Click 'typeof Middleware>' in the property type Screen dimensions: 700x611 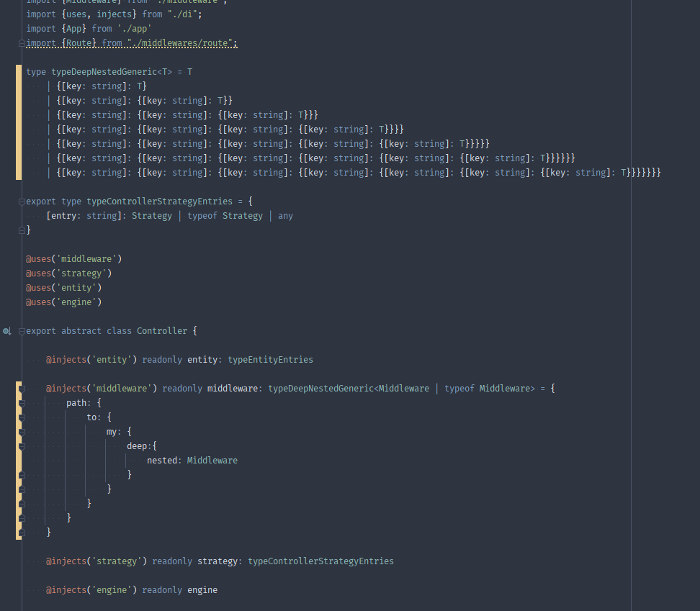pos(489,389)
